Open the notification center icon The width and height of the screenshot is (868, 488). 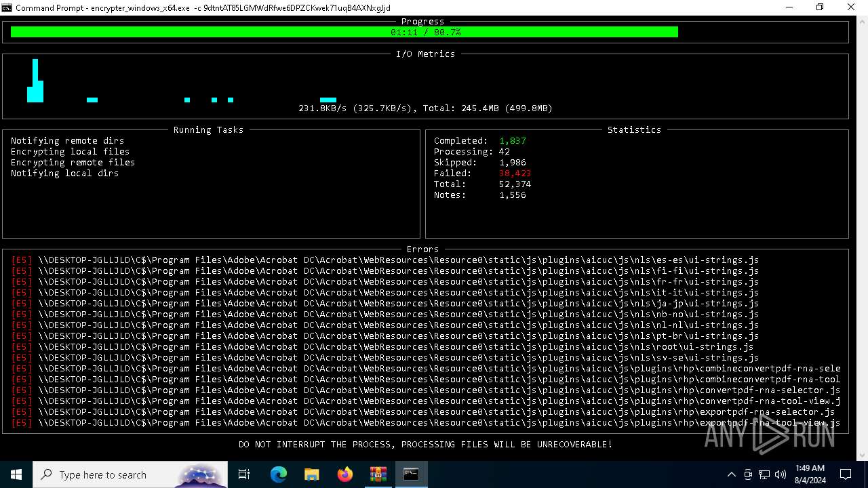point(846,474)
